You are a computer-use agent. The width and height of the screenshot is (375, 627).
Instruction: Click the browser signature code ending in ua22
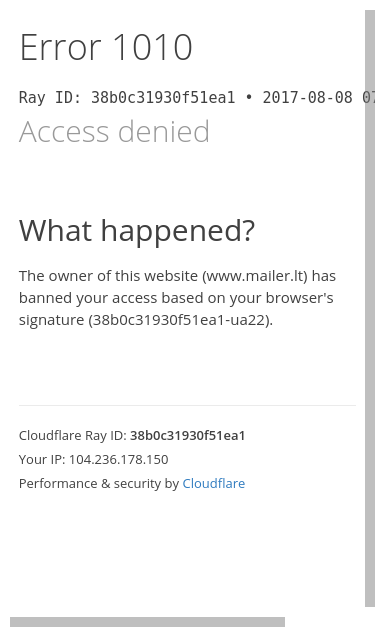(x=180, y=320)
